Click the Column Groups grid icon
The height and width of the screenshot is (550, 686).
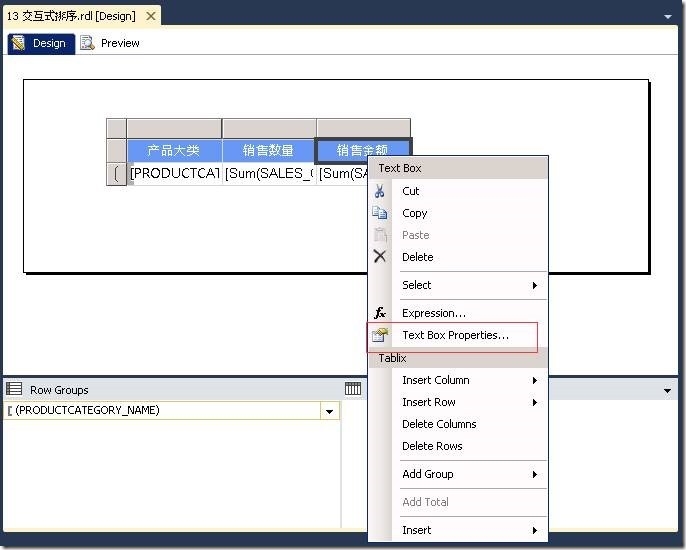353,389
